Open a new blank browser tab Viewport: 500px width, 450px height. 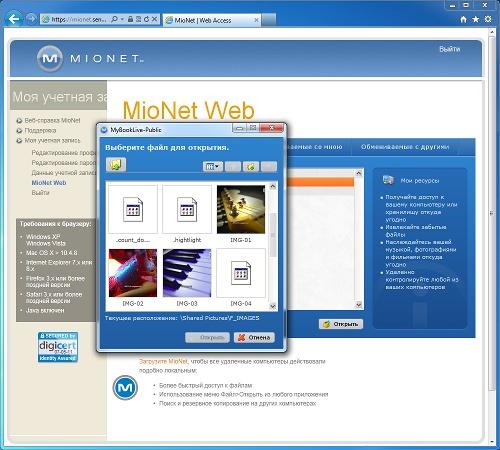click(269, 20)
